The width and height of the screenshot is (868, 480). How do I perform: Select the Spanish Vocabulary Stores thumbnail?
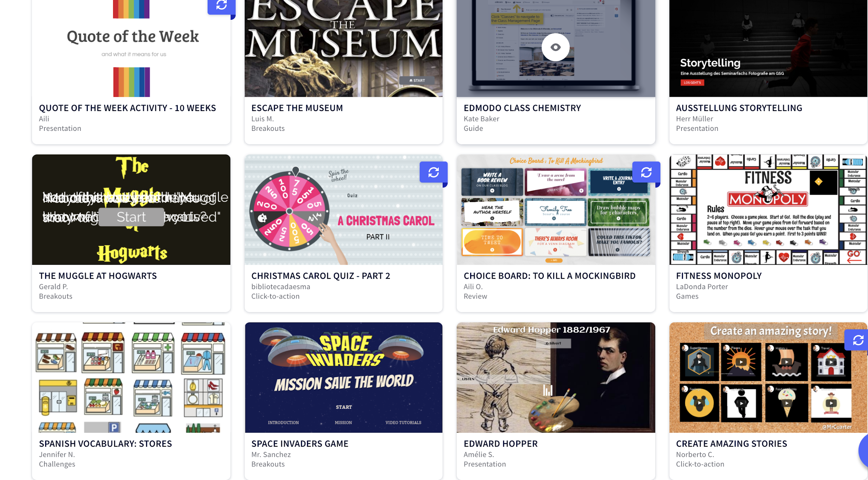(x=131, y=377)
